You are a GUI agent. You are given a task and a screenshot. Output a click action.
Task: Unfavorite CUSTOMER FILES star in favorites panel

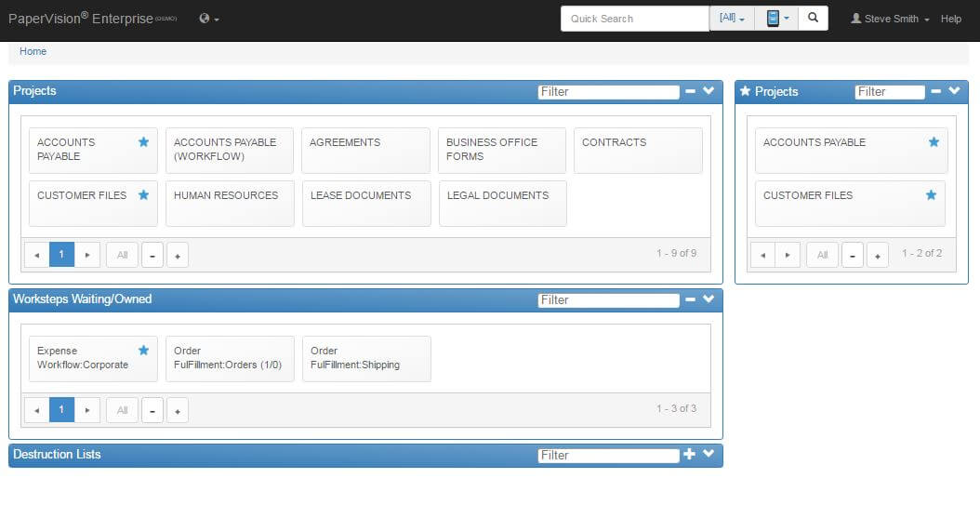pos(932,195)
